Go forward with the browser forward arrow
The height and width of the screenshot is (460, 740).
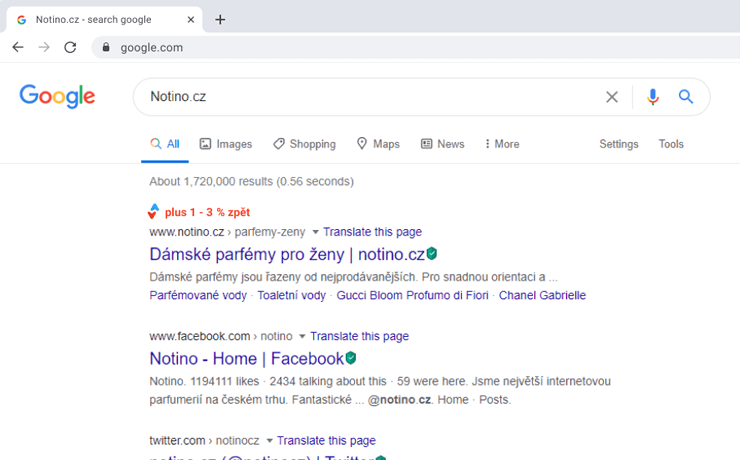click(44, 47)
